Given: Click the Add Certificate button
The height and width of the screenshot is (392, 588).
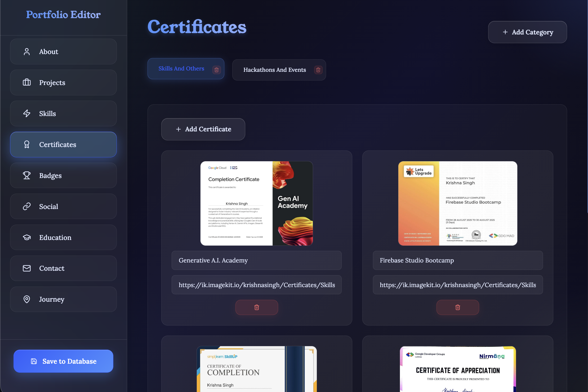Looking at the screenshot, I should [x=203, y=129].
